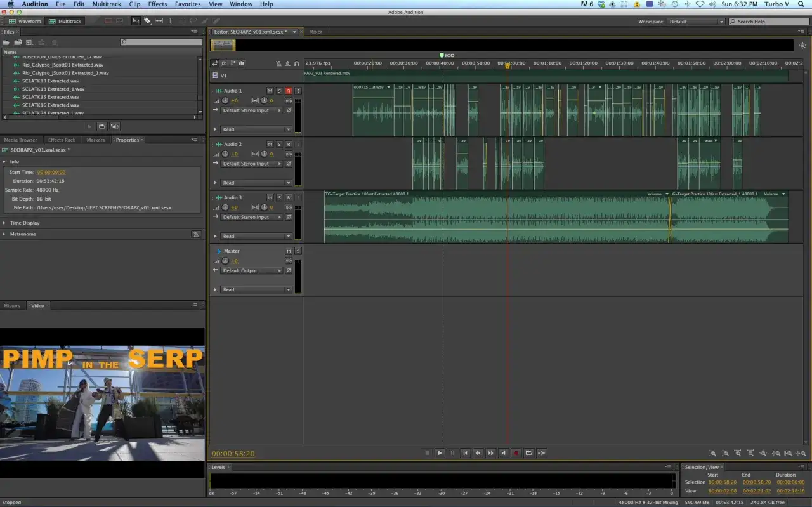812x507 pixels.
Task: Switch to the History tab
Action: coord(12,305)
